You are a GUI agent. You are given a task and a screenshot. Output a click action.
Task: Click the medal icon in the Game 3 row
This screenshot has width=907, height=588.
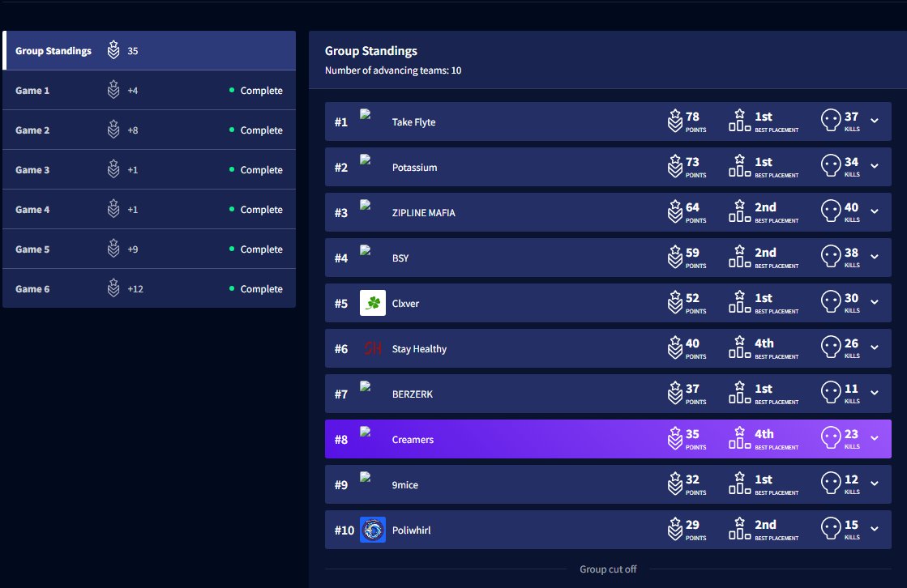coord(113,169)
